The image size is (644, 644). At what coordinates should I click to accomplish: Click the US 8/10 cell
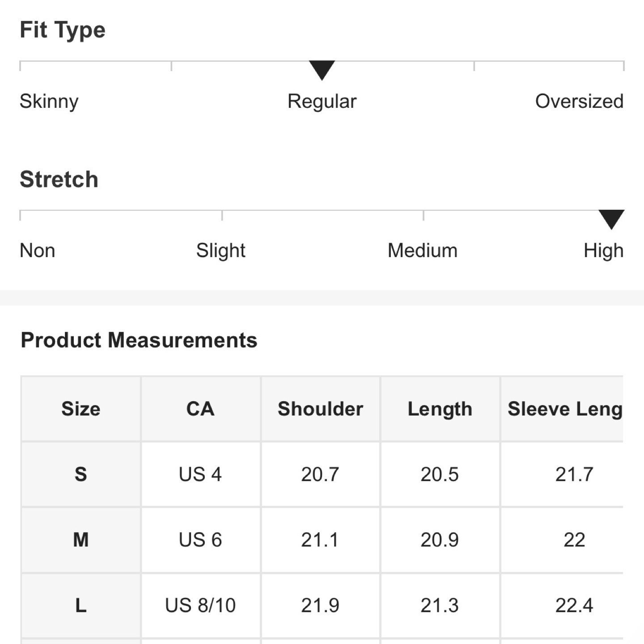point(200,606)
